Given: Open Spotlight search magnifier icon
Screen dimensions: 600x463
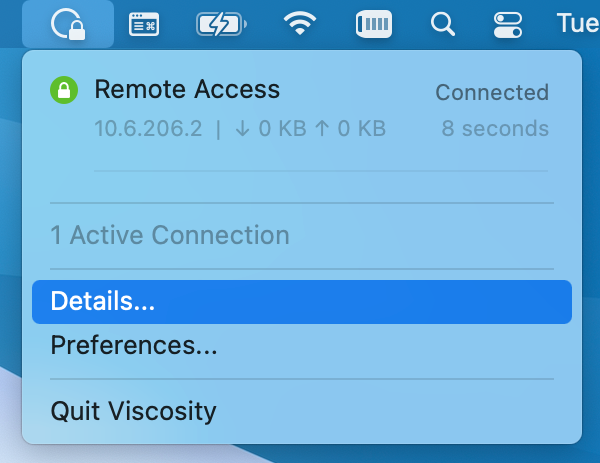Looking at the screenshot, I should tap(441, 23).
